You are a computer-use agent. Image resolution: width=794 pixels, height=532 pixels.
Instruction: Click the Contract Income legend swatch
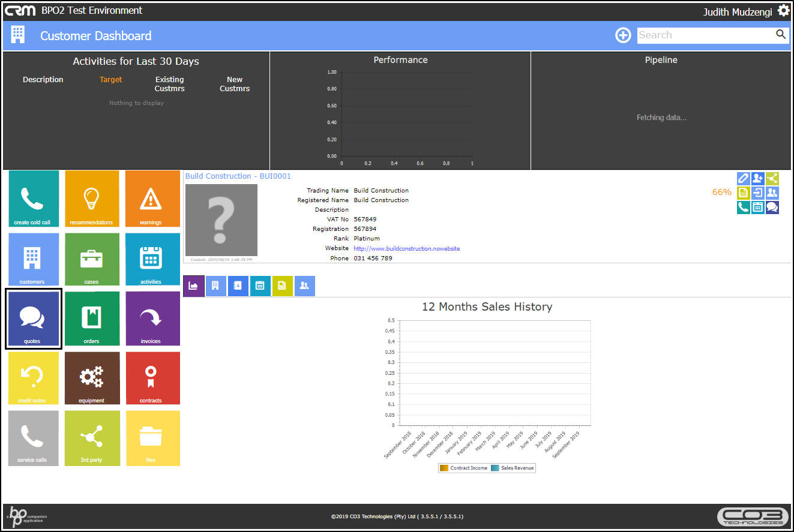click(444, 468)
